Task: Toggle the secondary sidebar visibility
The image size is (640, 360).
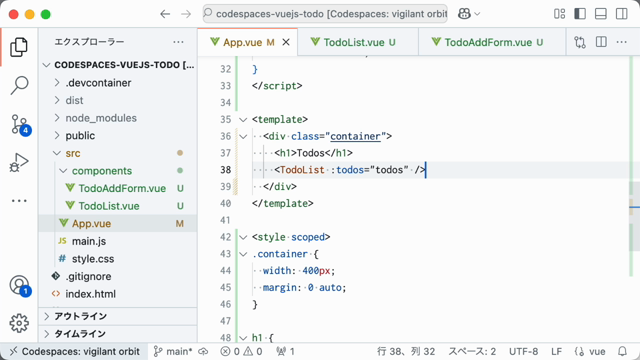Action: click(x=622, y=14)
